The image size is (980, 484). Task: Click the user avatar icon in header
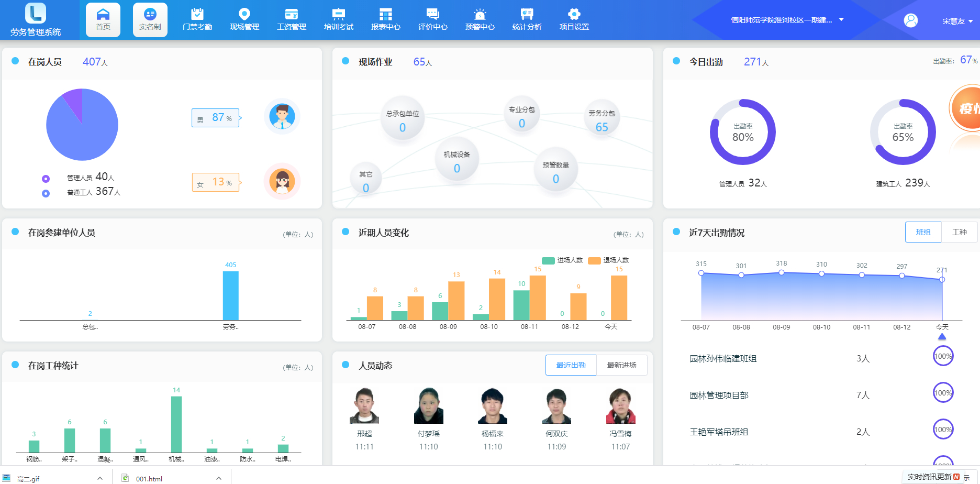click(x=911, y=20)
